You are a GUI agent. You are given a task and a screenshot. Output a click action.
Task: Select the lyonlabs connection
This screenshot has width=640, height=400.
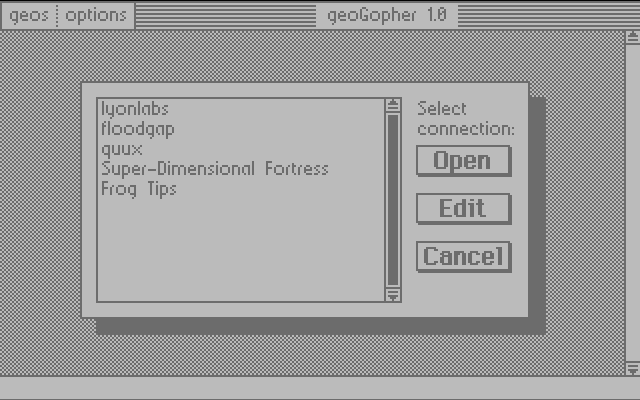135,109
